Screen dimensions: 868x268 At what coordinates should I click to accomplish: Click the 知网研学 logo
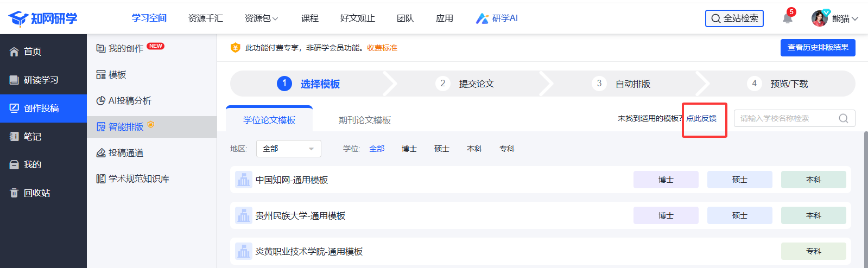[43, 18]
